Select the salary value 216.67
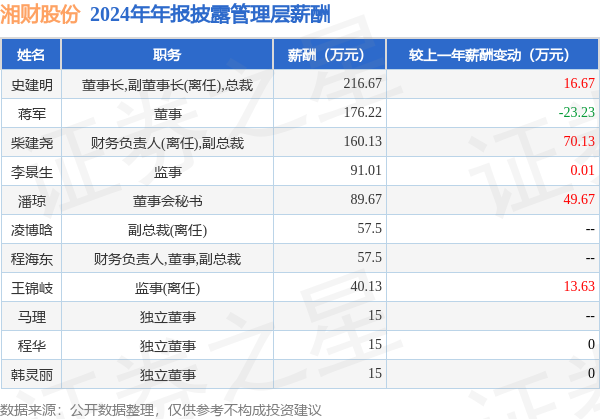600x419 pixels. click(362, 83)
